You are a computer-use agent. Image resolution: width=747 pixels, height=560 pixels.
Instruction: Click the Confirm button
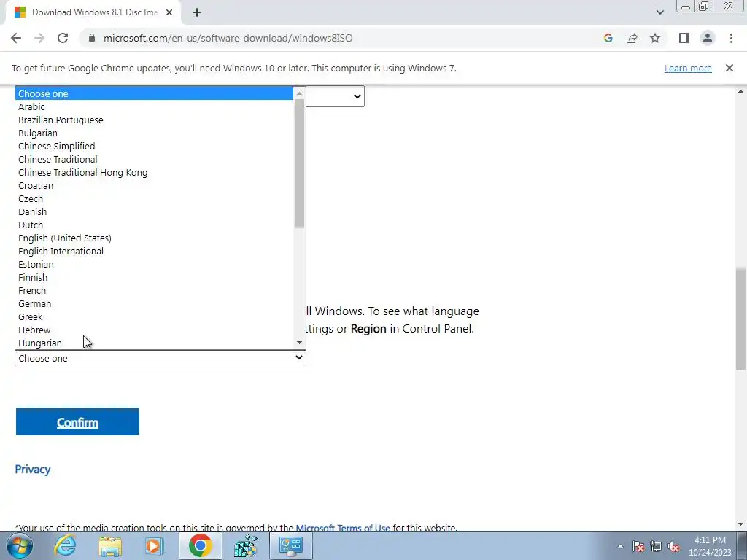coord(77,422)
